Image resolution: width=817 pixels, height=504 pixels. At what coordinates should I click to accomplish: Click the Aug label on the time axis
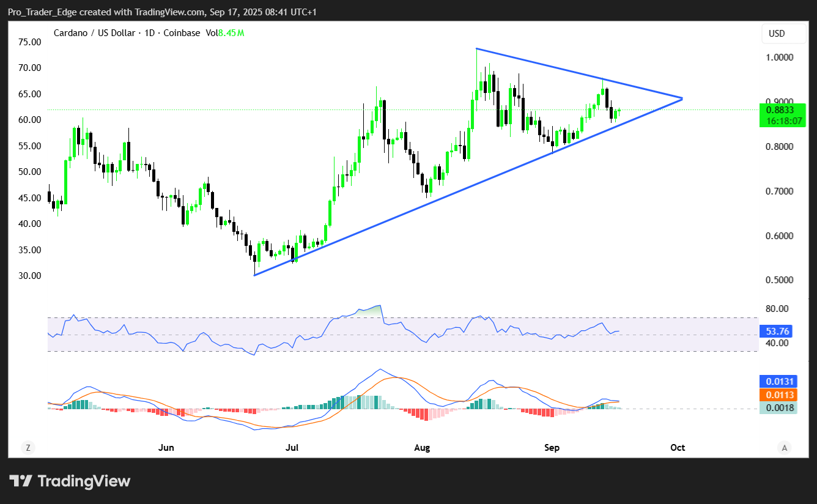click(x=422, y=448)
